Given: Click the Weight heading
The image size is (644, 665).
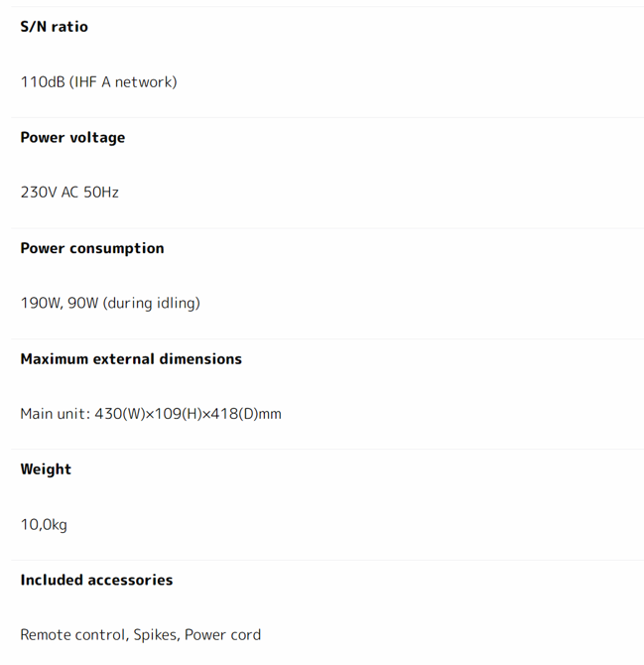Looking at the screenshot, I should click(46, 469).
